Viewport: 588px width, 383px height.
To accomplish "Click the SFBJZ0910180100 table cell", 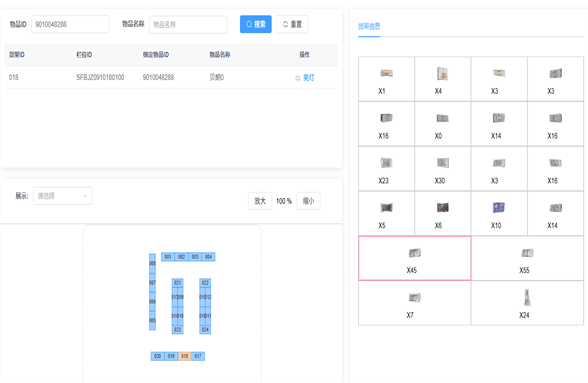I will click(x=100, y=78).
